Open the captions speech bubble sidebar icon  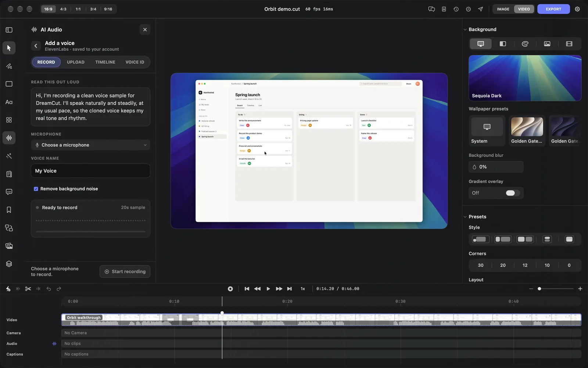click(9, 192)
